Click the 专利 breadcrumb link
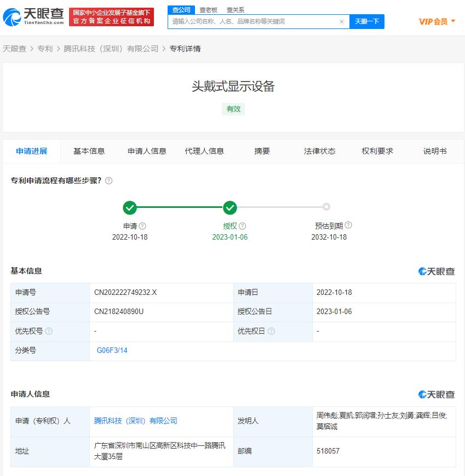This screenshot has height=476, width=465. coord(44,48)
